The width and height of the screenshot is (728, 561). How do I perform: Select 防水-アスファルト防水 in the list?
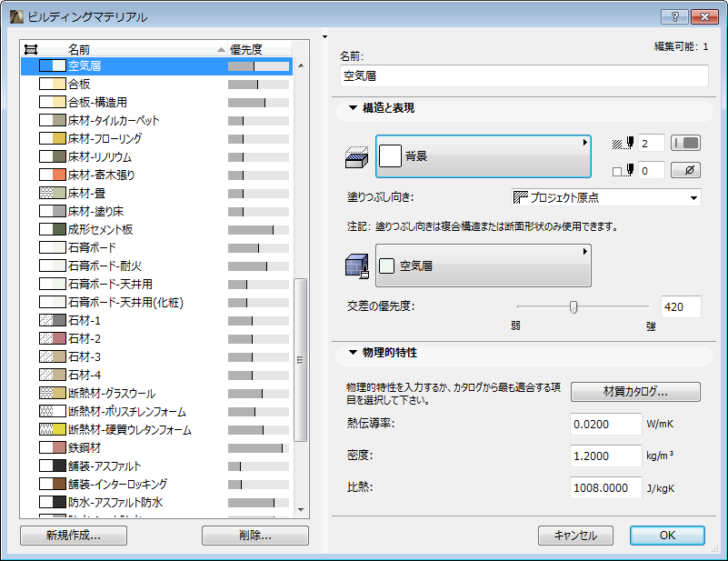pos(156,502)
